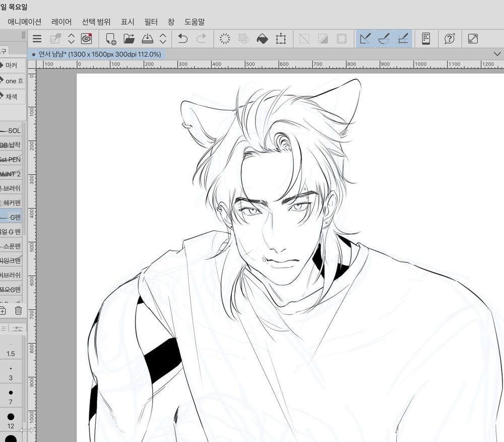Expand stepper arrows next to save icon
Screen dimensions: 504x442
coord(163,39)
